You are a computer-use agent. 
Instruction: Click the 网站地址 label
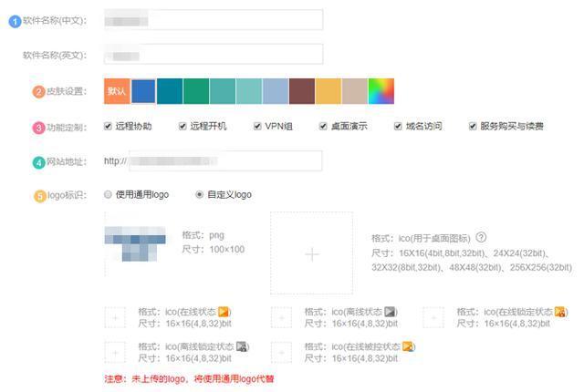tap(67, 161)
